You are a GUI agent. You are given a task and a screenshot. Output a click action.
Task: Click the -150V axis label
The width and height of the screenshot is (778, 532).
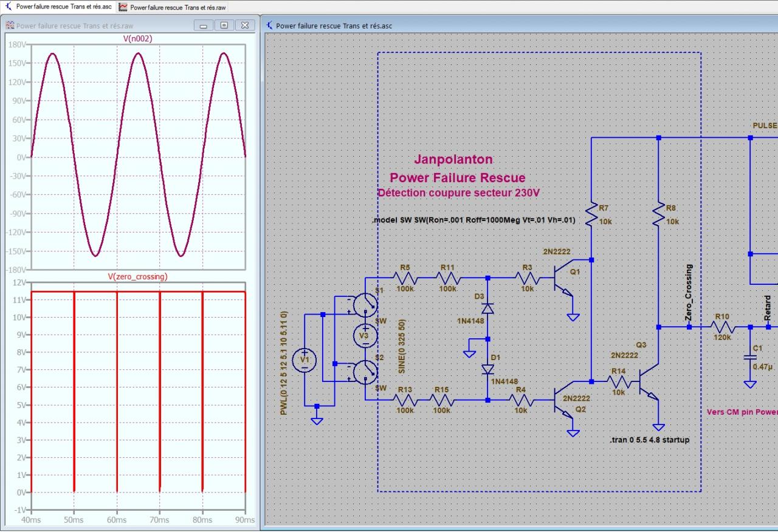click(x=16, y=251)
